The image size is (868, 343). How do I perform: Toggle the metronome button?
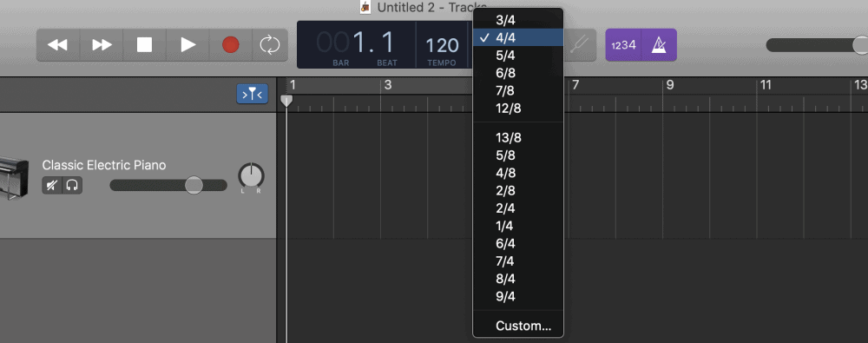659,45
